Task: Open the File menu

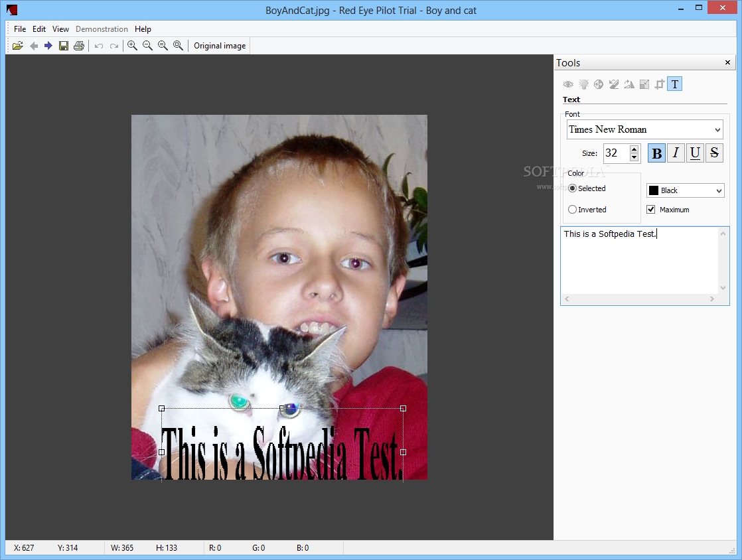Action: 20,29
